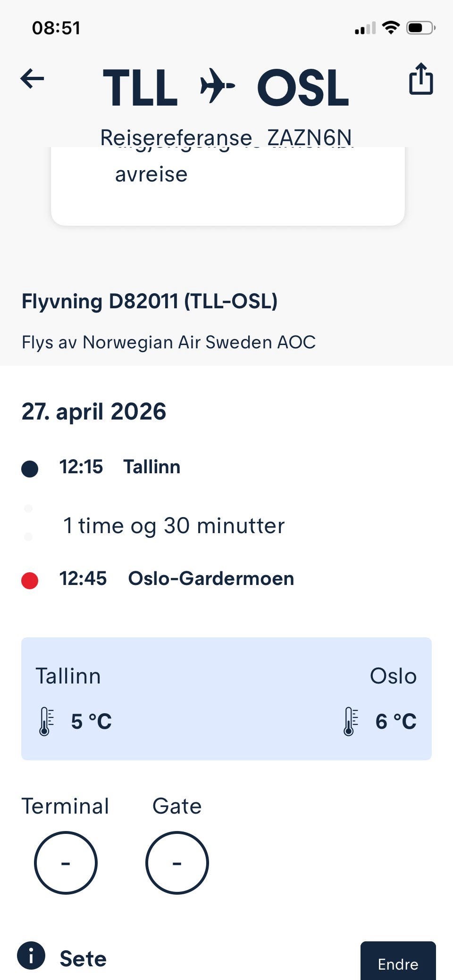Tap the info icon beside Sete
This screenshot has width=453, height=980.
tap(31, 956)
